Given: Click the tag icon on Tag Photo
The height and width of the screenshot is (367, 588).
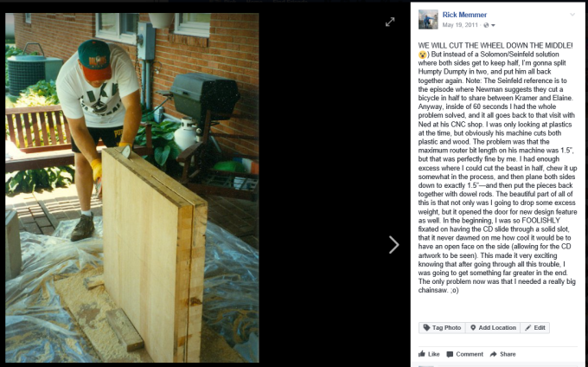Looking at the screenshot, I should [426, 327].
